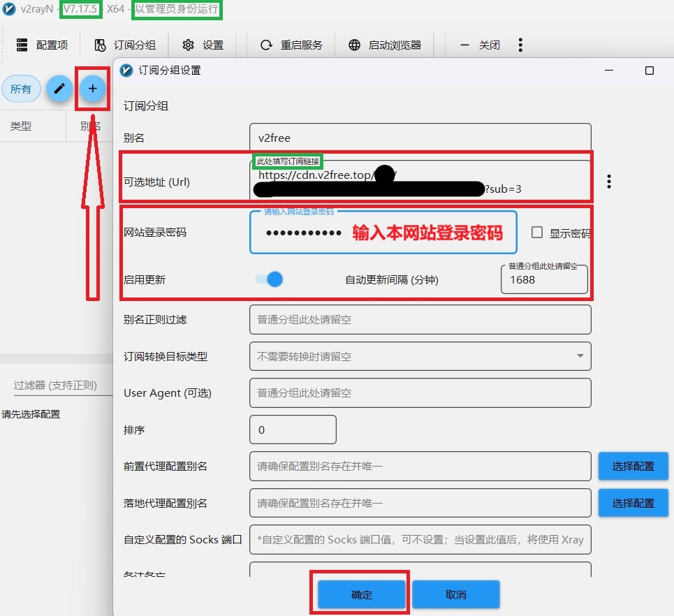Click the 别名正则过滤 input field
The height and width of the screenshot is (616, 674).
pos(420,319)
